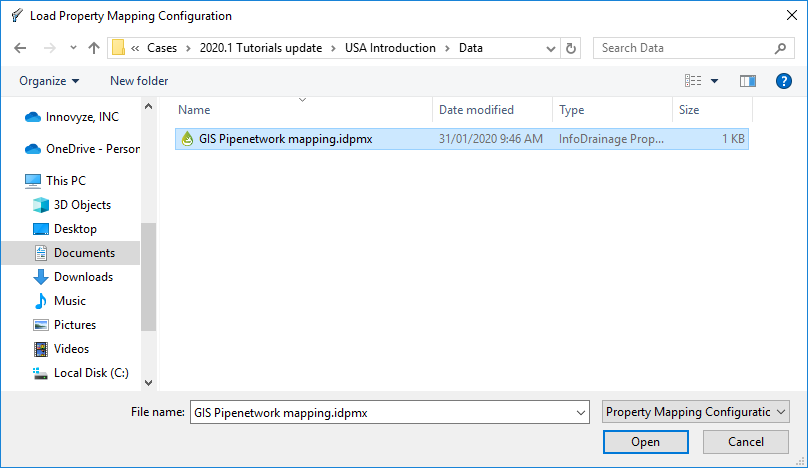Click the view layout icon
The height and width of the screenshot is (468, 808).
(x=693, y=81)
